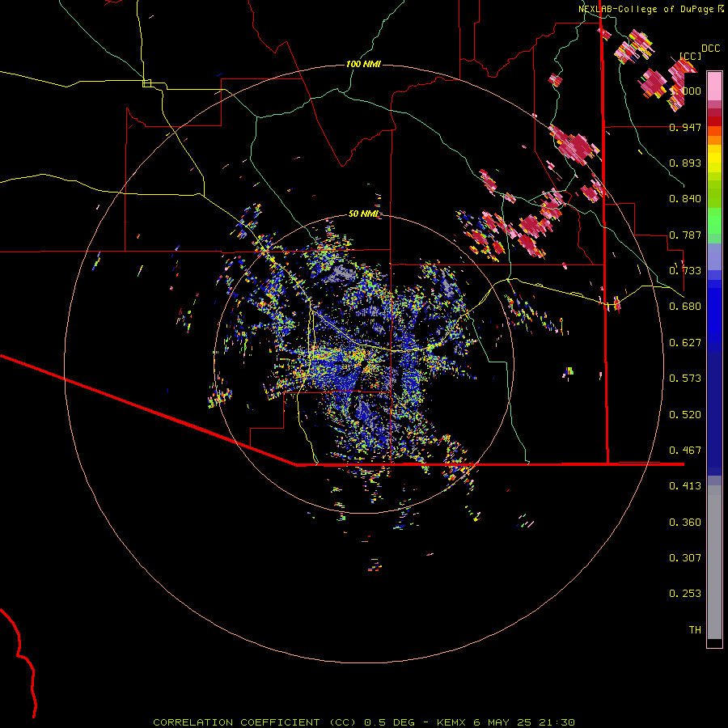Click the 0.467 scale value
The height and width of the screenshot is (728, 728).
(x=685, y=451)
